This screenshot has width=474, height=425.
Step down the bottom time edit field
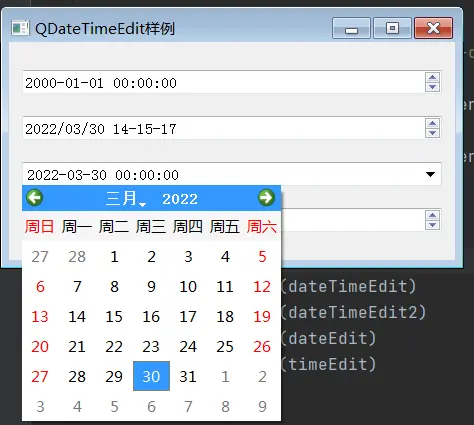coord(433,225)
